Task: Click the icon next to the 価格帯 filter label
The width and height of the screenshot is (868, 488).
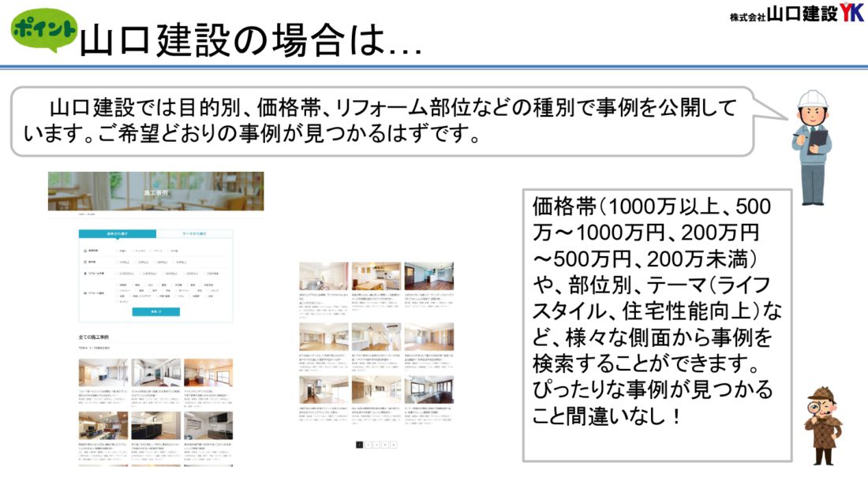Action: tap(84, 260)
